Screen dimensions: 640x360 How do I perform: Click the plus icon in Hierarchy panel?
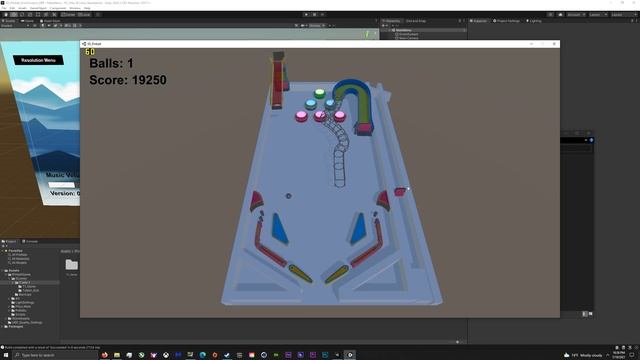[383, 26]
